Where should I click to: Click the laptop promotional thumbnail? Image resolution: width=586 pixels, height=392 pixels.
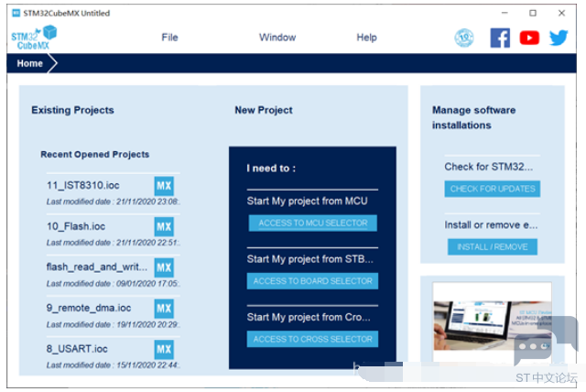click(x=492, y=325)
